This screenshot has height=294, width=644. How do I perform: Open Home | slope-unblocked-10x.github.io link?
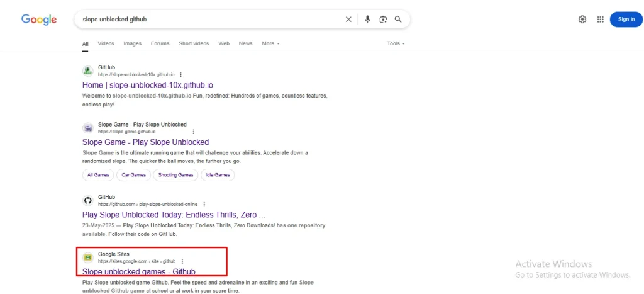coord(148,85)
